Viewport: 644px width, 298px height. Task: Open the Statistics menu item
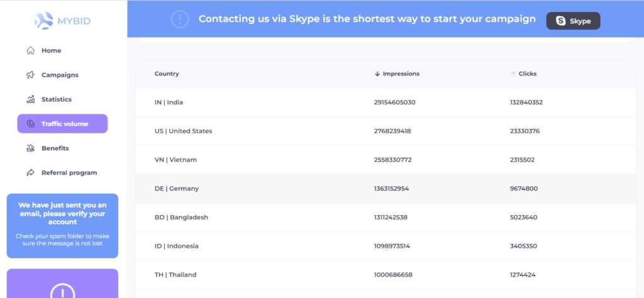57,99
